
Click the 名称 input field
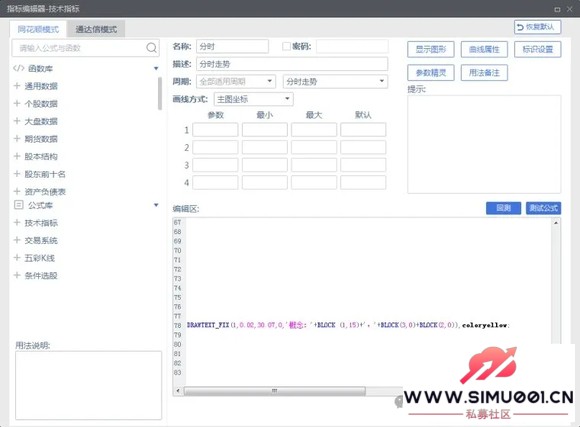[x=232, y=46]
